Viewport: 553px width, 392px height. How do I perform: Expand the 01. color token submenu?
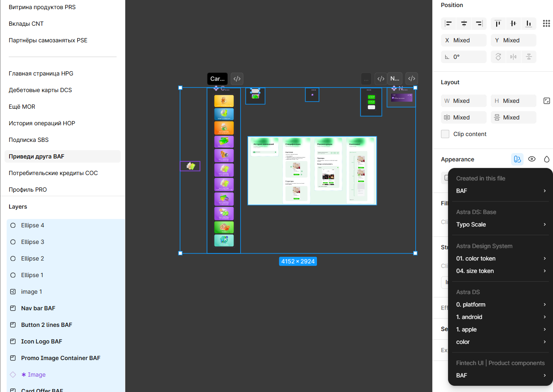[x=501, y=258]
